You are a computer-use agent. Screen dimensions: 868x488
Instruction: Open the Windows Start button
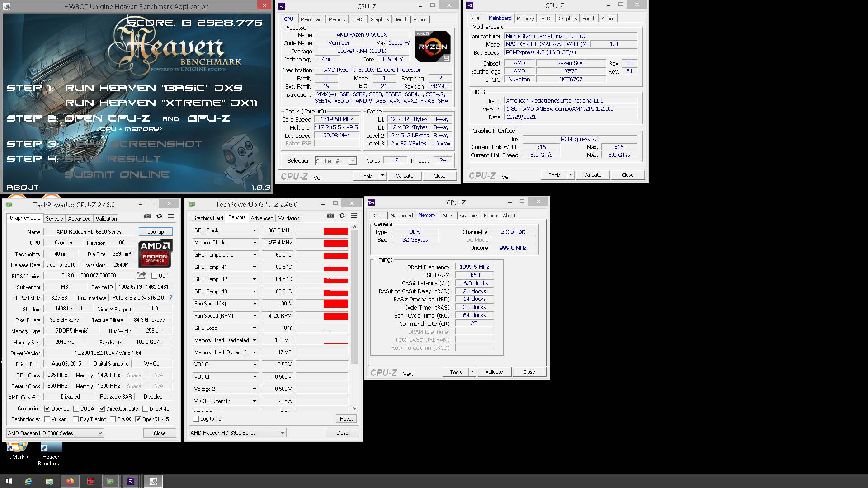(9, 481)
